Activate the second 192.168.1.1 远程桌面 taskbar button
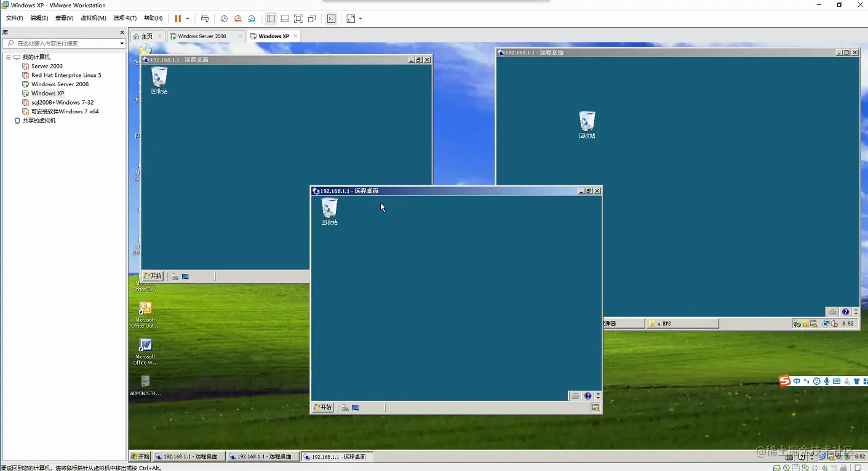 [x=263, y=457]
